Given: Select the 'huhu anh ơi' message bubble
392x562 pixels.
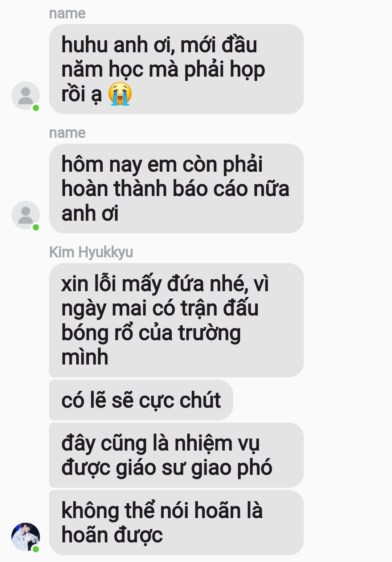Looking at the screenshot, I should (x=176, y=69).
